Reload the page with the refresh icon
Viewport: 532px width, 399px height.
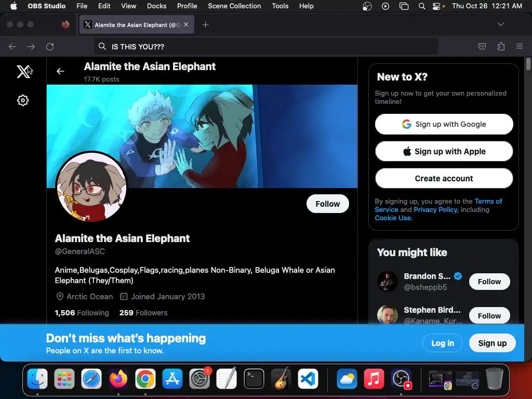tap(50, 46)
